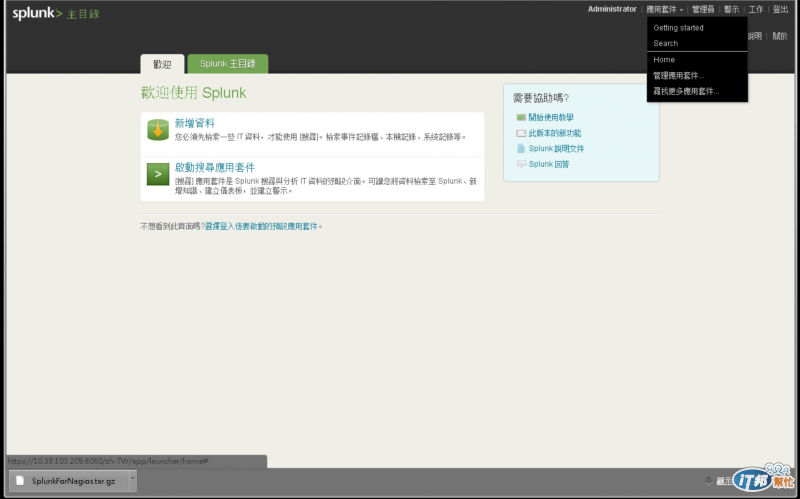Click the Splunk 回答 speech bubble icon

point(521,164)
